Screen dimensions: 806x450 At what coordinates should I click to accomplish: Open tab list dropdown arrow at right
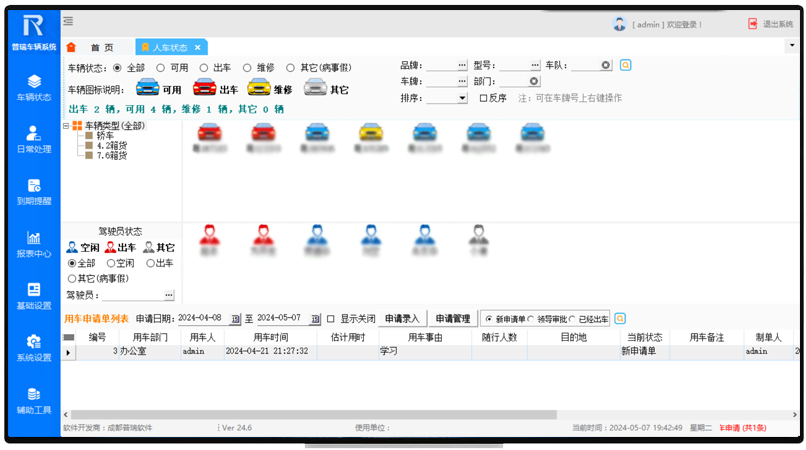[x=792, y=45]
